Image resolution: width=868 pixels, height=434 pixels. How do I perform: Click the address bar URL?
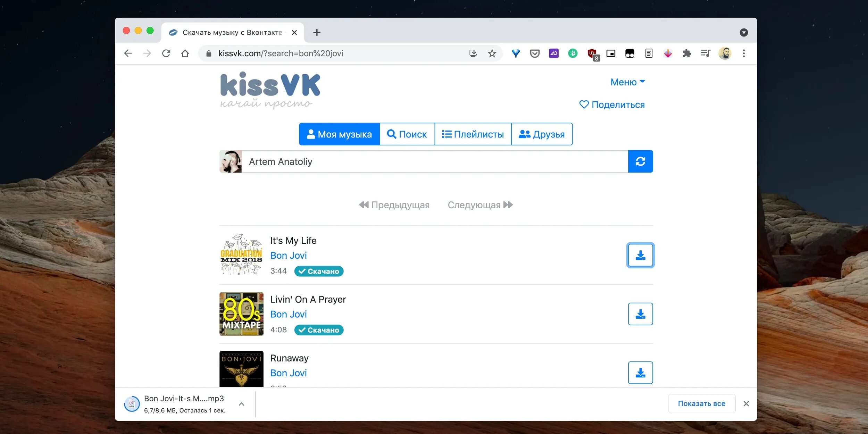(281, 53)
